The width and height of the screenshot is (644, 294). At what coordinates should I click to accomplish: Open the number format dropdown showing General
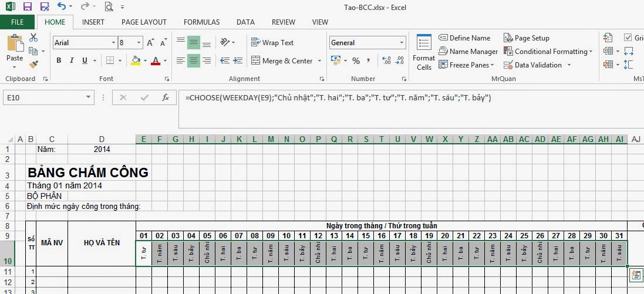click(x=402, y=43)
